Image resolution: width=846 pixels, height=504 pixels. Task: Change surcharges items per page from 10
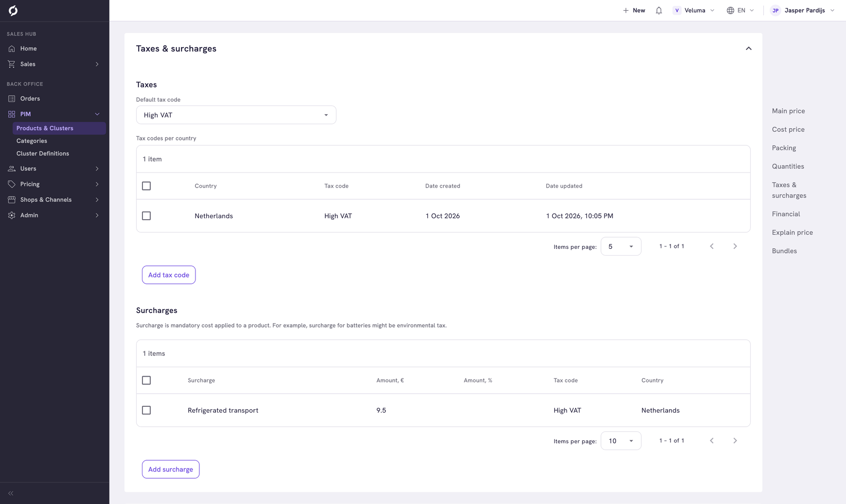point(621,441)
